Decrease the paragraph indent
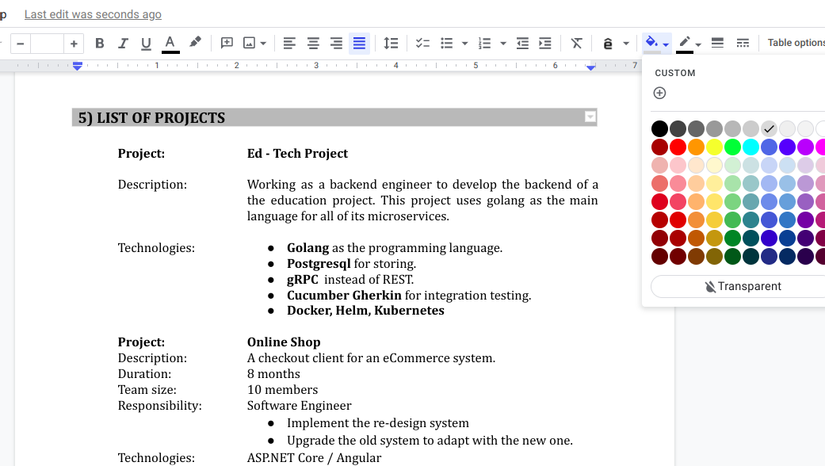The width and height of the screenshot is (825, 466). click(522, 43)
